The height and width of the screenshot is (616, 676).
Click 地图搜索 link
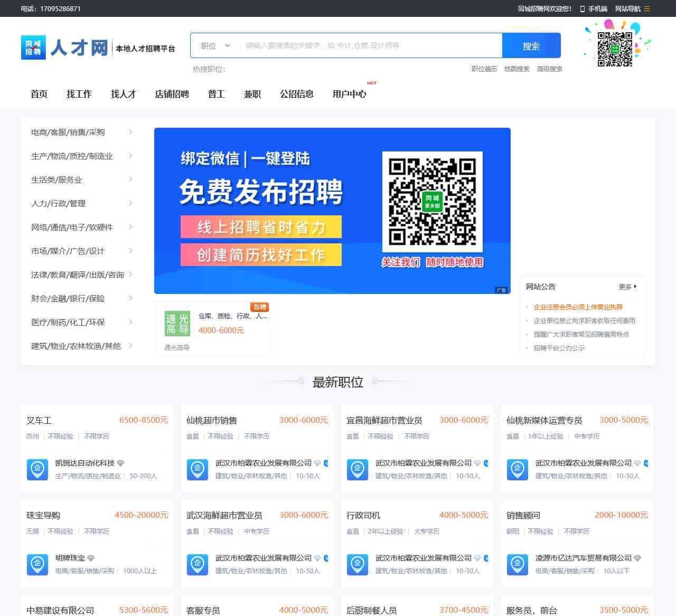pyautogui.click(x=517, y=69)
